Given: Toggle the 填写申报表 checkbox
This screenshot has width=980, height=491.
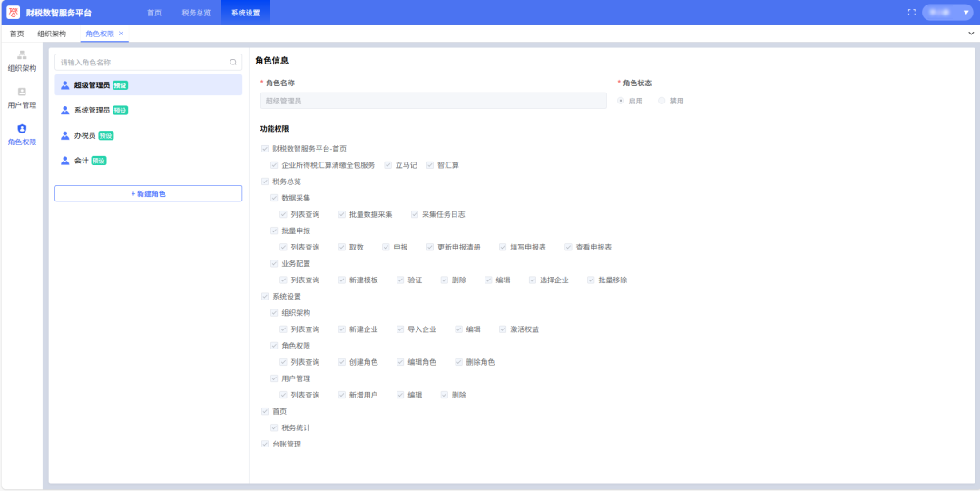Looking at the screenshot, I should [503, 247].
